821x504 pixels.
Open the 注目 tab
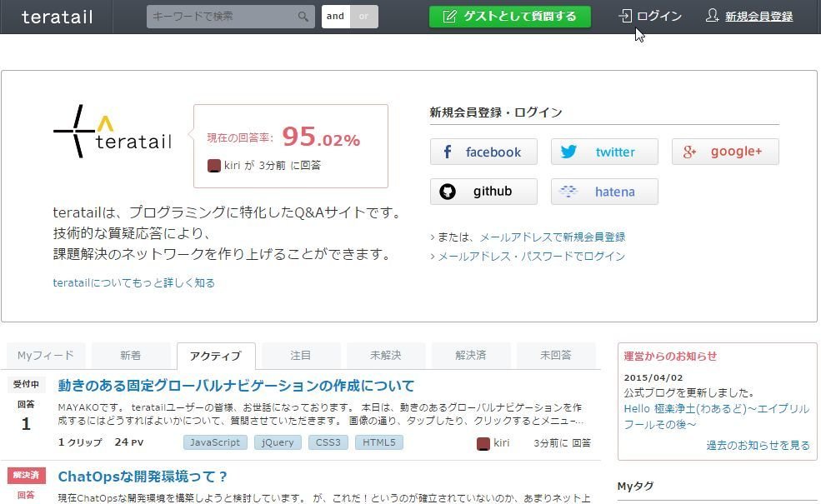point(301,356)
